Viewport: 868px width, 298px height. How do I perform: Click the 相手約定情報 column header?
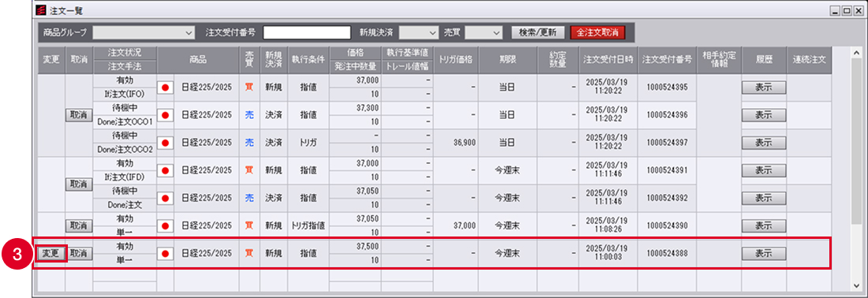click(x=719, y=60)
